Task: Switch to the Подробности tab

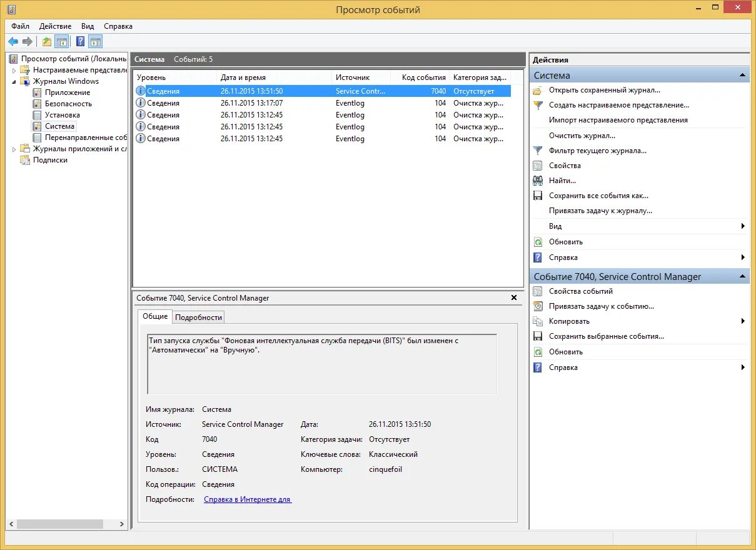Action: tap(198, 317)
